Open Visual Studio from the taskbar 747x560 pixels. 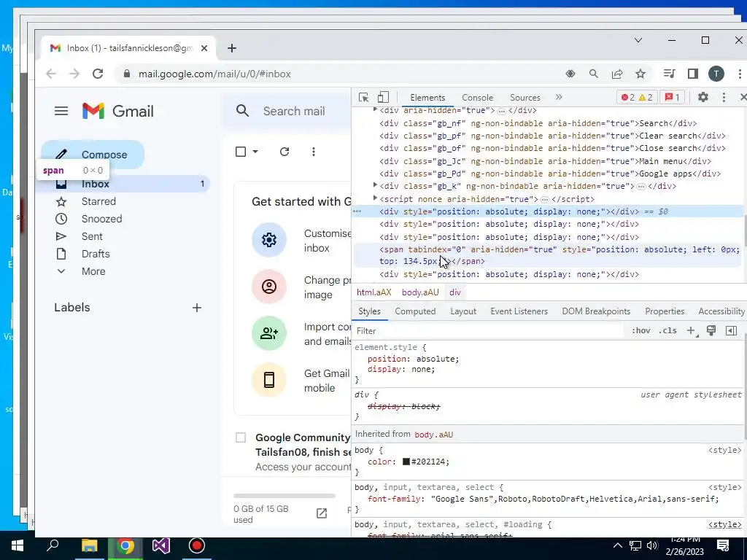point(161,545)
